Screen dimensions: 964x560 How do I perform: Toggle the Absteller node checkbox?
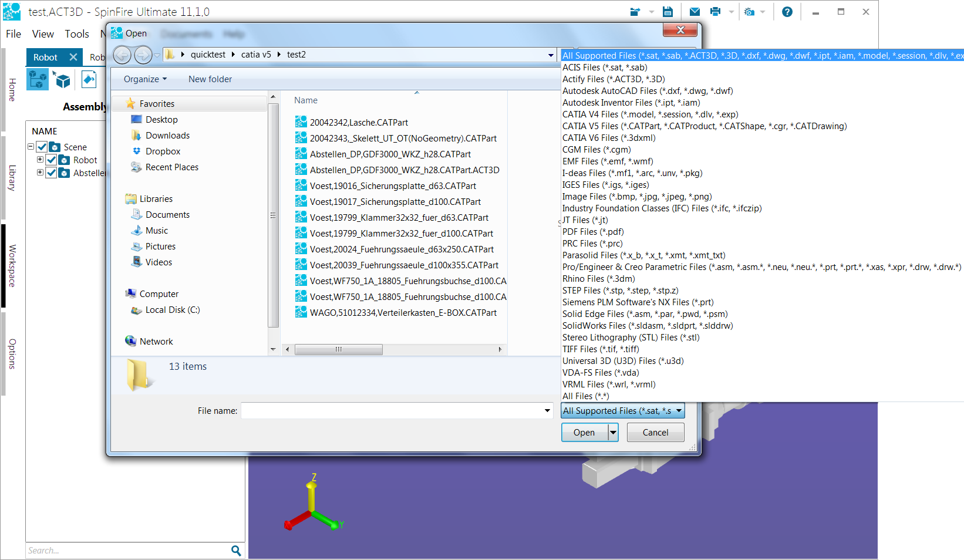[52, 173]
